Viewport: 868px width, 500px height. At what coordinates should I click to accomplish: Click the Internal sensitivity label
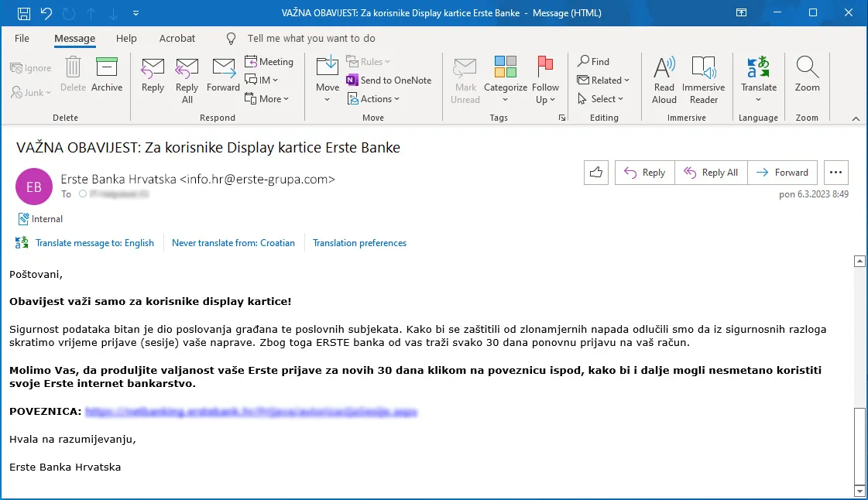pos(40,219)
